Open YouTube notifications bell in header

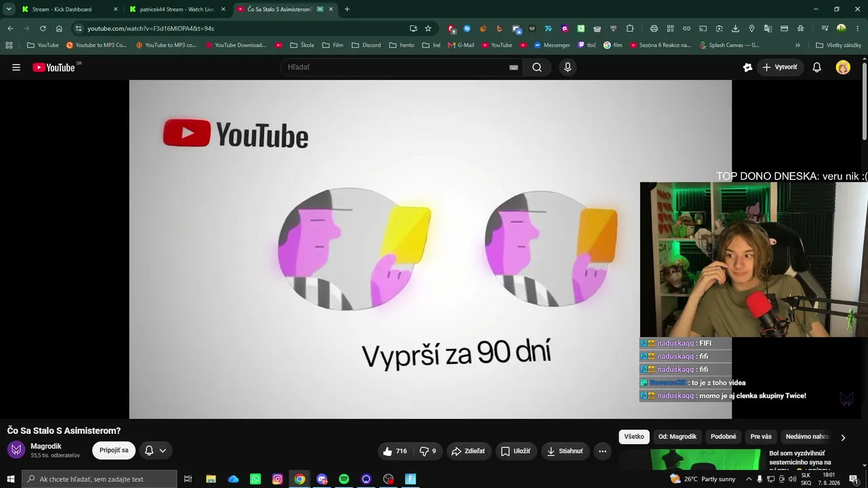tap(817, 67)
